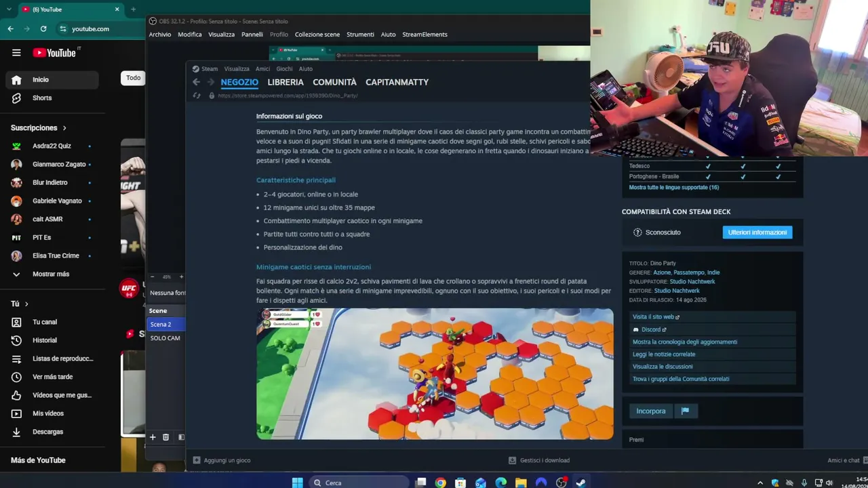Close the (6) YouTube tab
This screenshot has width=868, height=488.
click(x=117, y=9)
